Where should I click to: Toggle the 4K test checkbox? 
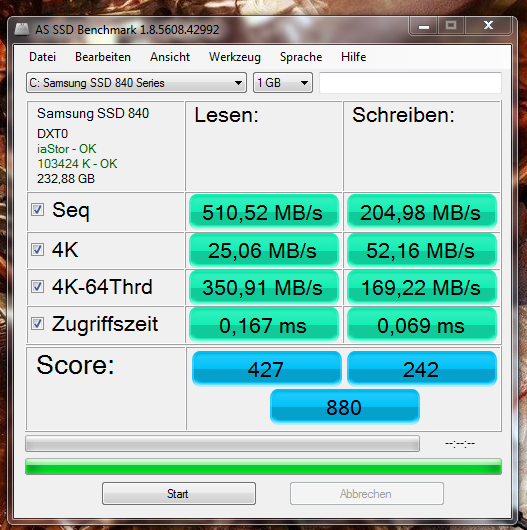pyautogui.click(x=38, y=249)
